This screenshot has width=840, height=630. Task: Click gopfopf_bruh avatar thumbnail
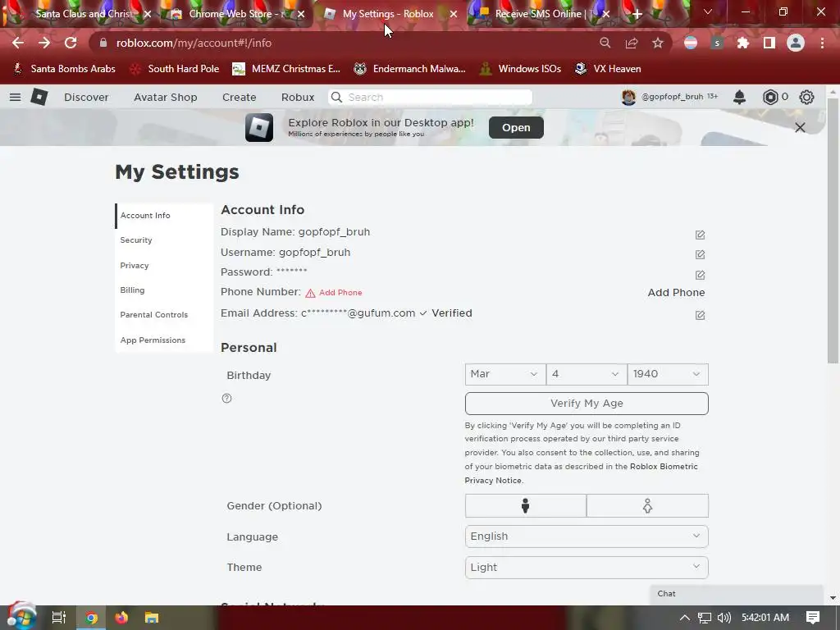pyautogui.click(x=628, y=97)
